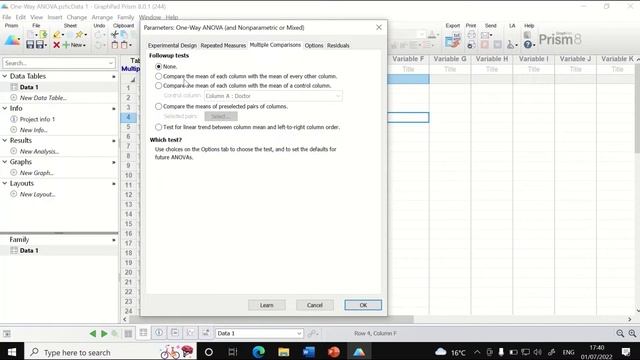This screenshot has height=360, width=640.
Task: Click the scissors Cut icon
Action: click(x=115, y=35)
